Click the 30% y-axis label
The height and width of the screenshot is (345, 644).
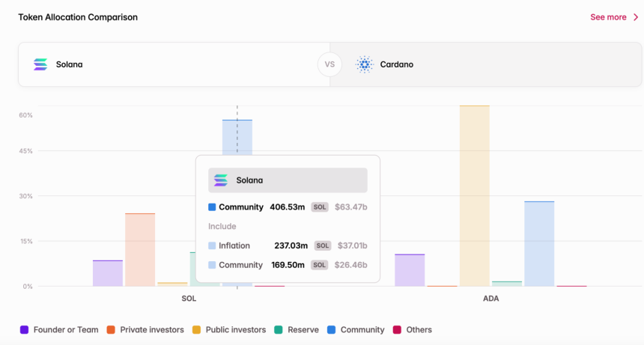click(25, 196)
